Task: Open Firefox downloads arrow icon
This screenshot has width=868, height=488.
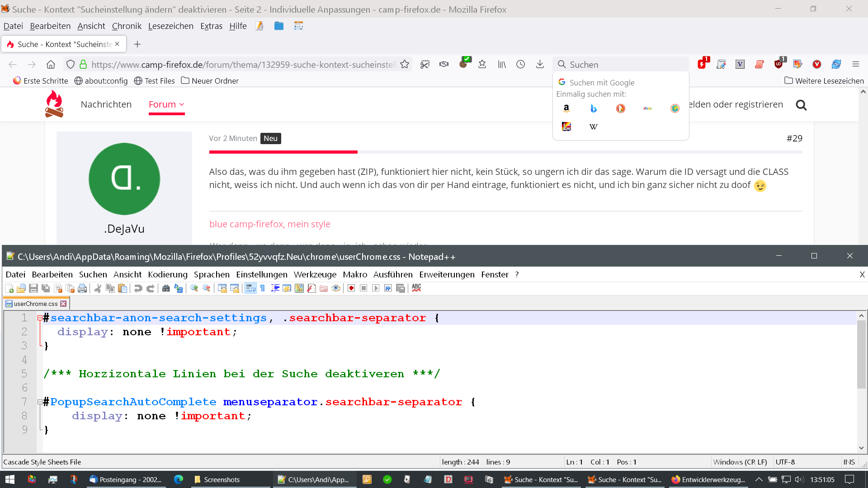Action: point(540,64)
